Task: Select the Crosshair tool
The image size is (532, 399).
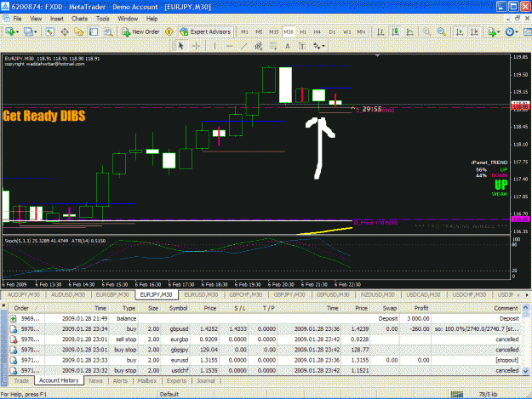Action: [x=196, y=46]
